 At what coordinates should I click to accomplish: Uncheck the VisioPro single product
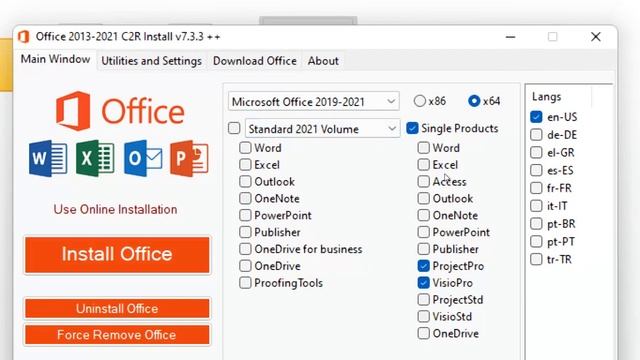[x=445, y=282]
